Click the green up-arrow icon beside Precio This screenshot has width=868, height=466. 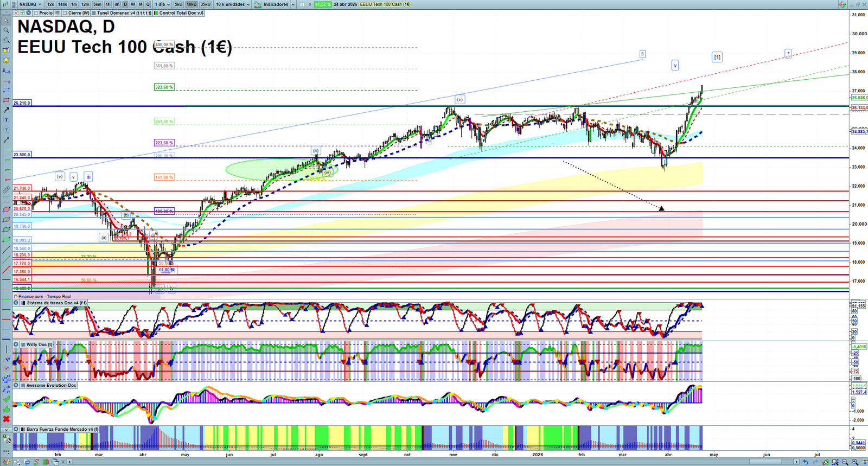tap(22, 13)
